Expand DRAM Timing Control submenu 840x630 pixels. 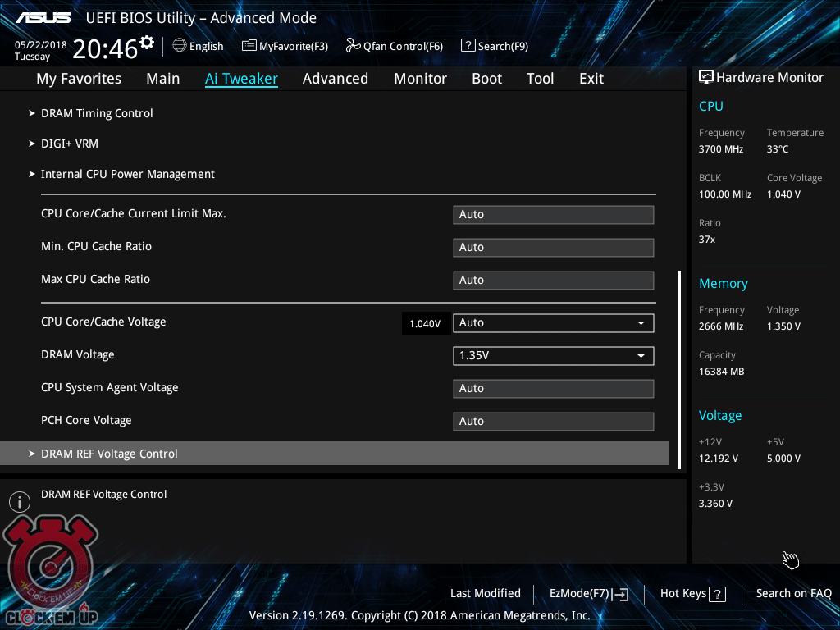click(97, 113)
